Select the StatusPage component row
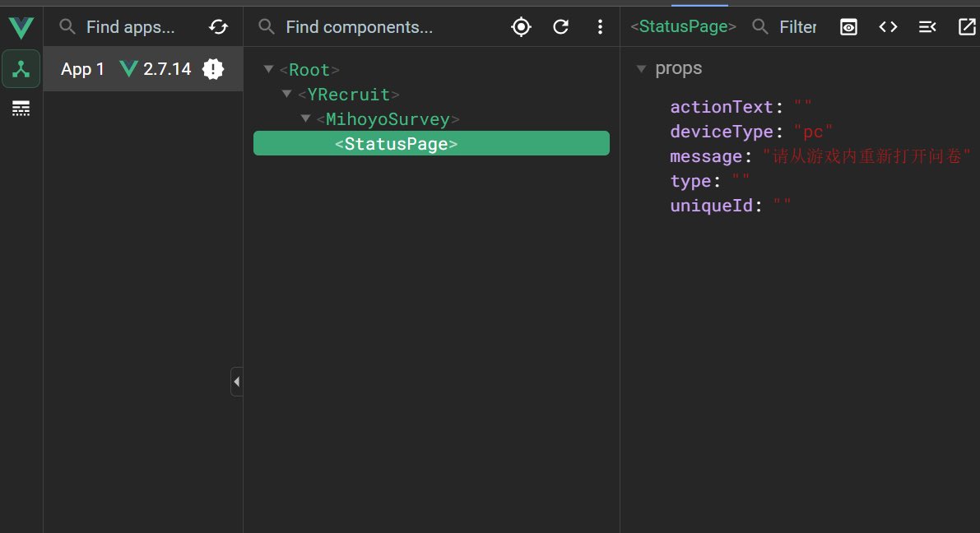Viewport: 980px width, 533px height. 431,143
